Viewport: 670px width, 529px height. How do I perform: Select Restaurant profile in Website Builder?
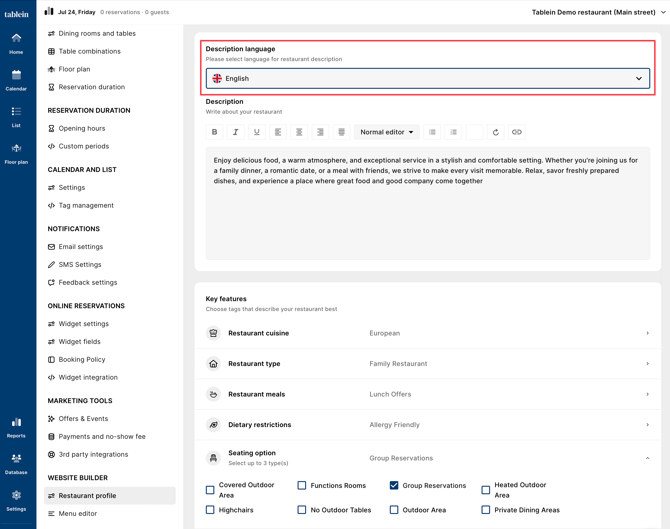click(x=110, y=496)
